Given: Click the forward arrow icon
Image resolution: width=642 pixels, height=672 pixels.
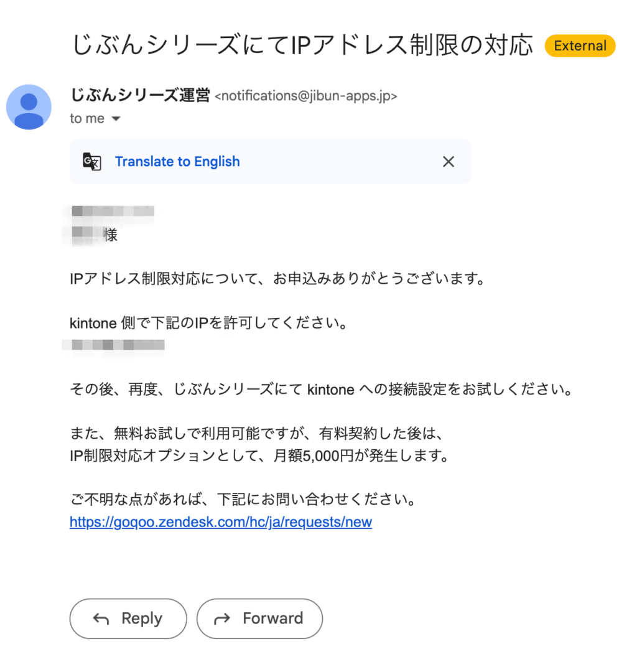Looking at the screenshot, I should click(x=221, y=618).
